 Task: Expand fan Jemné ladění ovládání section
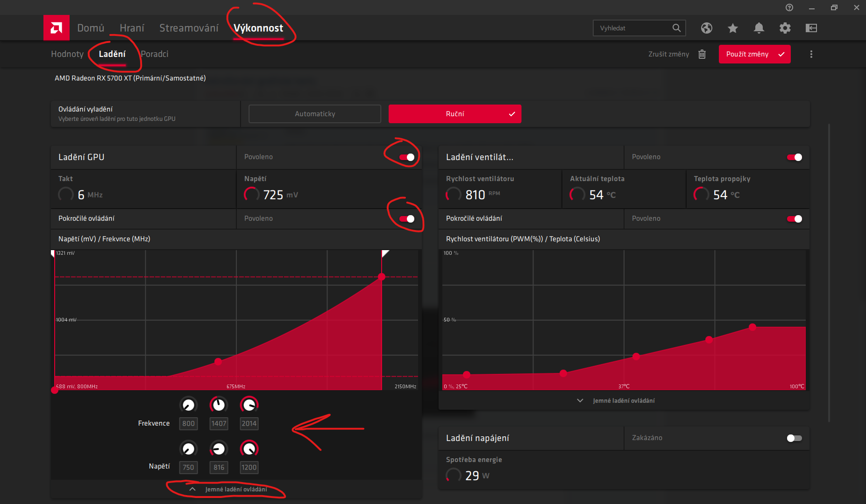point(616,401)
